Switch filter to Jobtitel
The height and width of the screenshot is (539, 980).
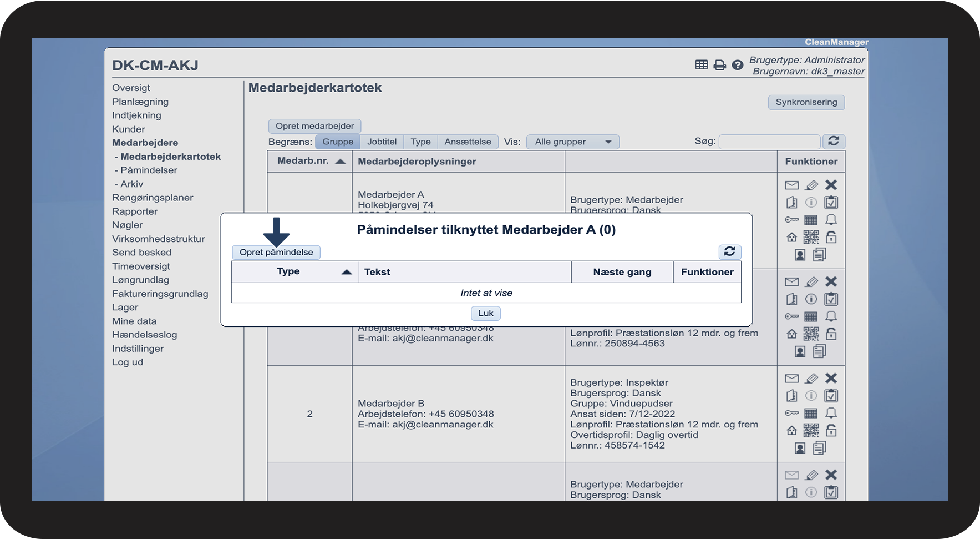(382, 142)
